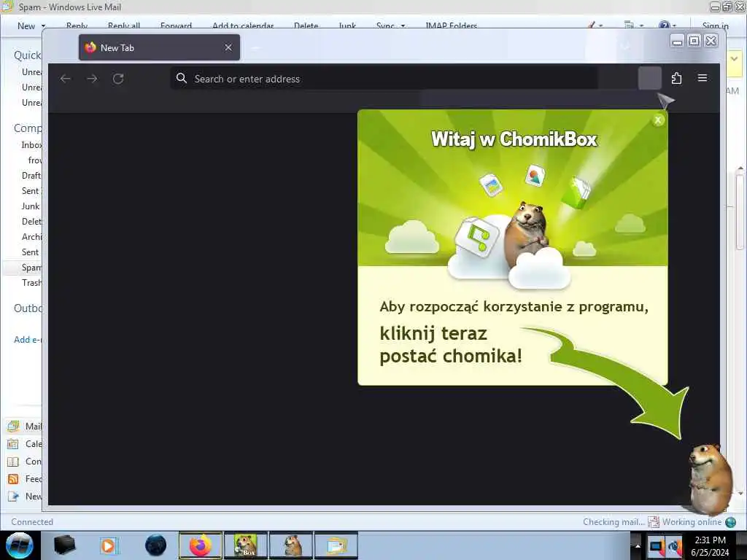
Task: Click Delete in Windows Live Mail toolbar
Action: click(x=306, y=26)
